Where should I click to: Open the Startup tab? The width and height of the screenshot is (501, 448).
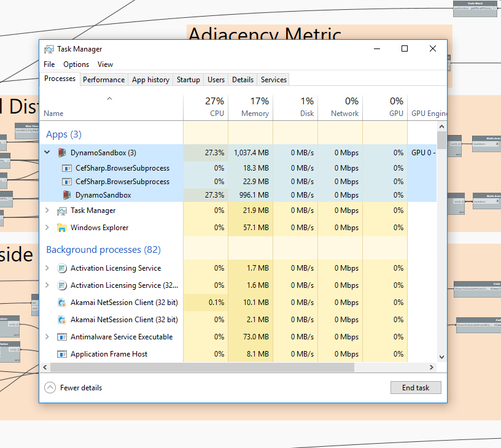(188, 80)
